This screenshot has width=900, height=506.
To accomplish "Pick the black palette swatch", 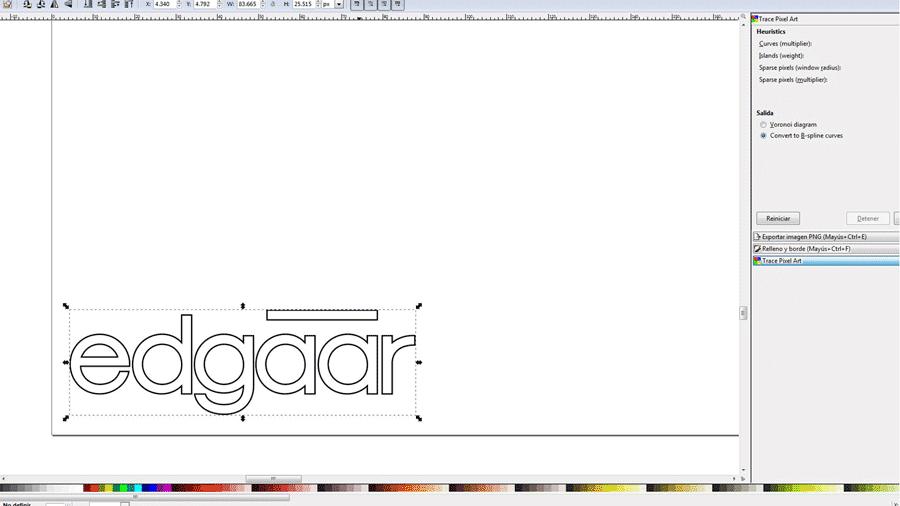I will pos(3,488).
